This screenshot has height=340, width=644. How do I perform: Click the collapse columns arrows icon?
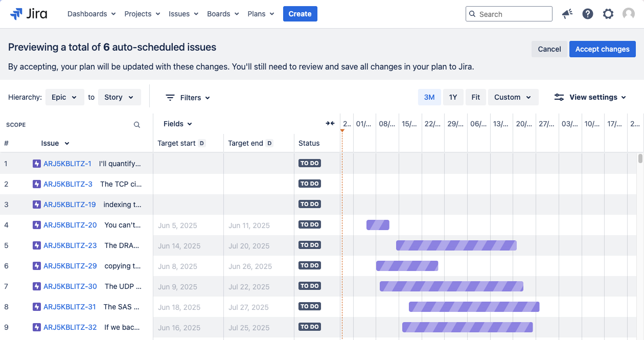(330, 124)
